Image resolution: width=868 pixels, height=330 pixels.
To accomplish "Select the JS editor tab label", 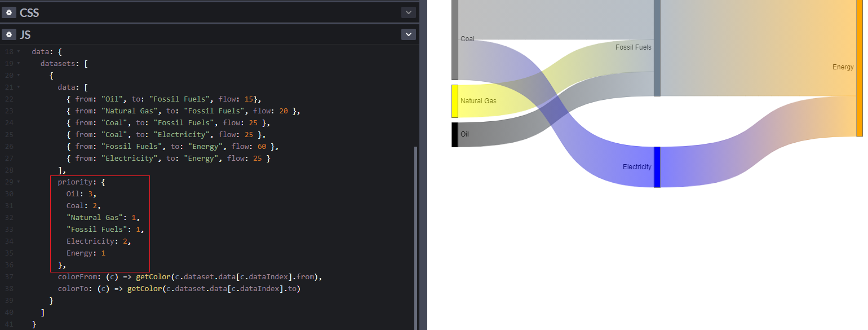I will pyautogui.click(x=25, y=34).
